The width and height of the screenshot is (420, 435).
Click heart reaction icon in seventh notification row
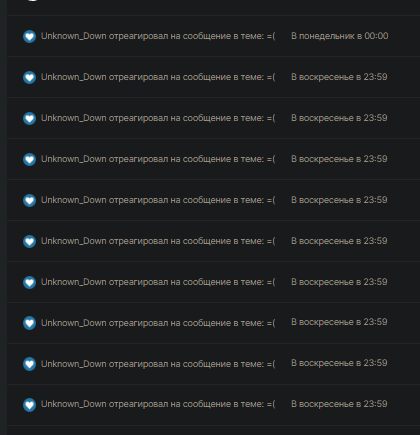point(29,282)
